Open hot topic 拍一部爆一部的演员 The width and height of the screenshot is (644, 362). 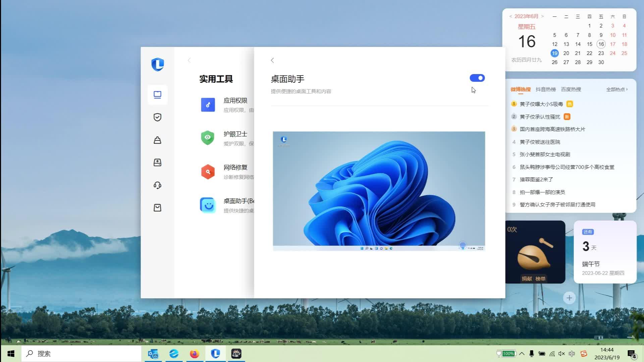[x=542, y=192]
